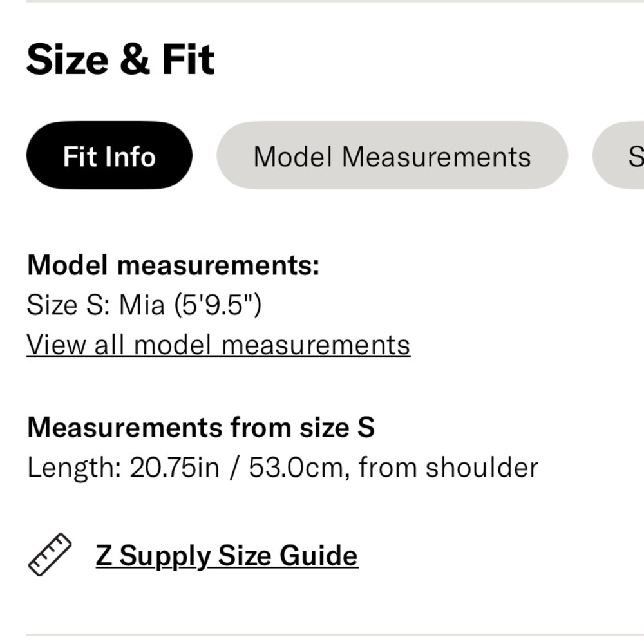Click the 20.75in length value
This screenshot has width=644, height=644.
click(x=175, y=468)
